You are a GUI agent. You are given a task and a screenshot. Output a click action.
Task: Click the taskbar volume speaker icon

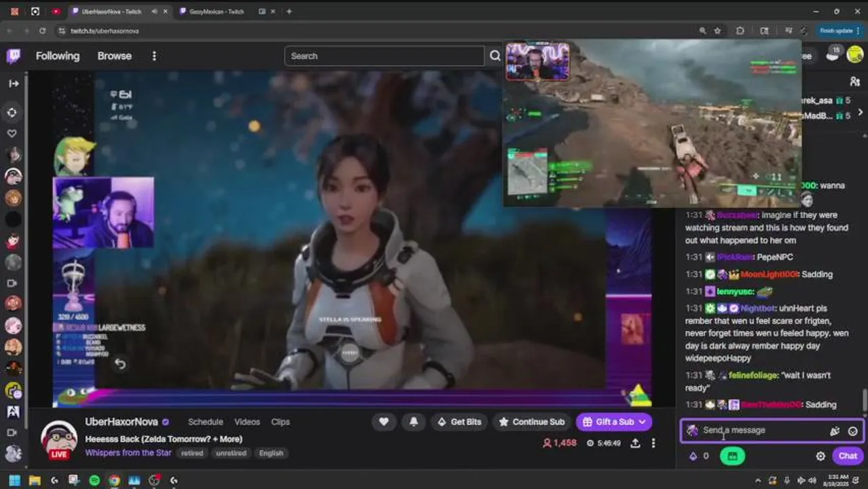[x=812, y=480]
